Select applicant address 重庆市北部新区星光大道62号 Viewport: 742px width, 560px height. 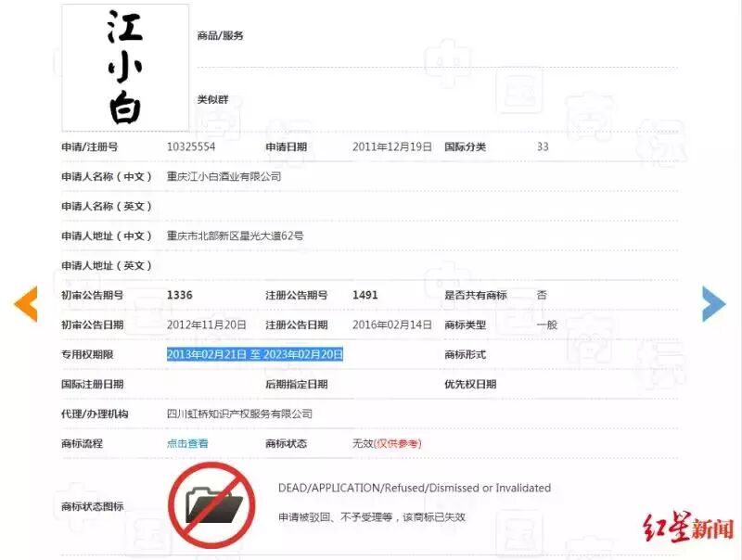[x=236, y=235]
